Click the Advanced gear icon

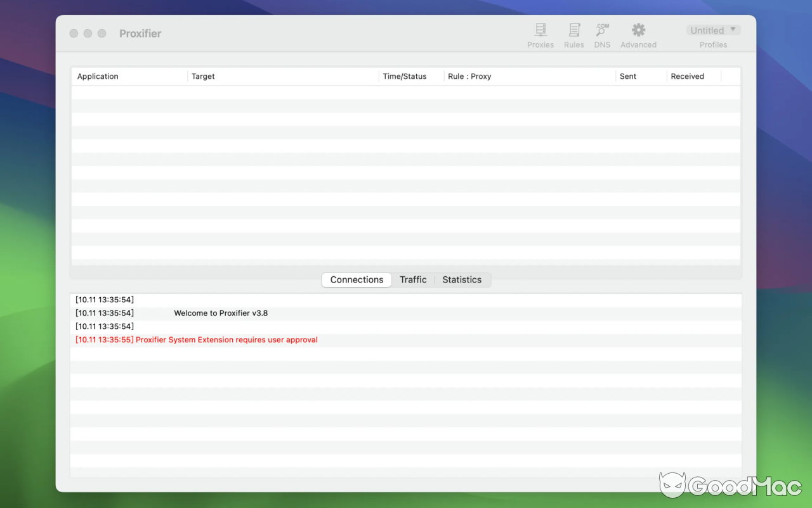(638, 35)
